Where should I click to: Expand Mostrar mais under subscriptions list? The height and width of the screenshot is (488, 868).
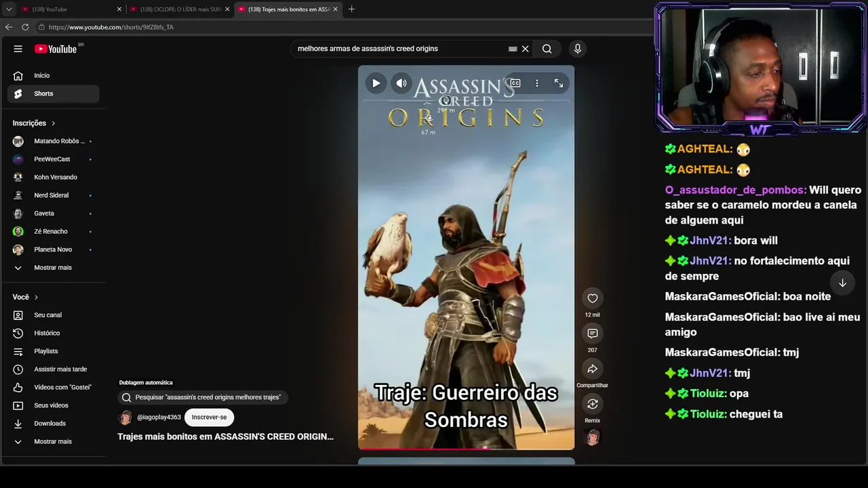tap(53, 268)
